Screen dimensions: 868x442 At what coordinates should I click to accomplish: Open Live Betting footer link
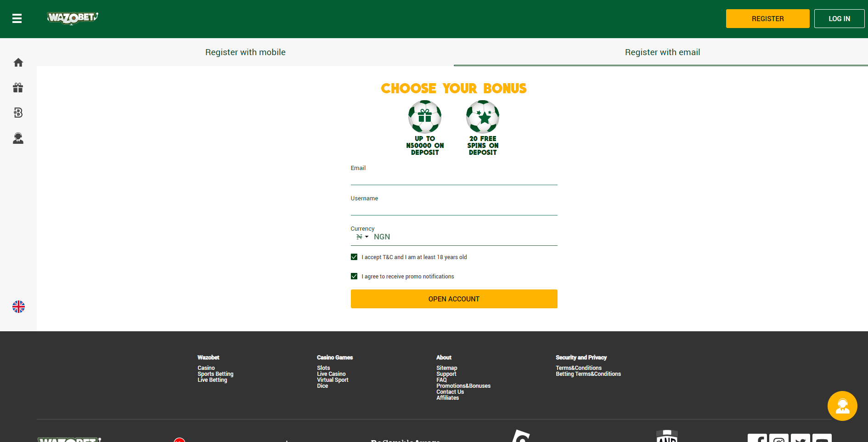tap(212, 380)
